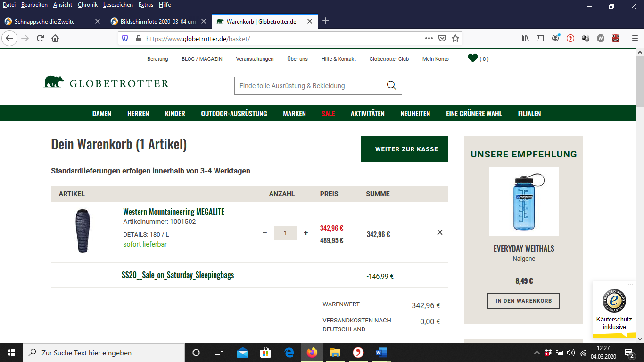Open the FILIALEN page

pyautogui.click(x=529, y=114)
